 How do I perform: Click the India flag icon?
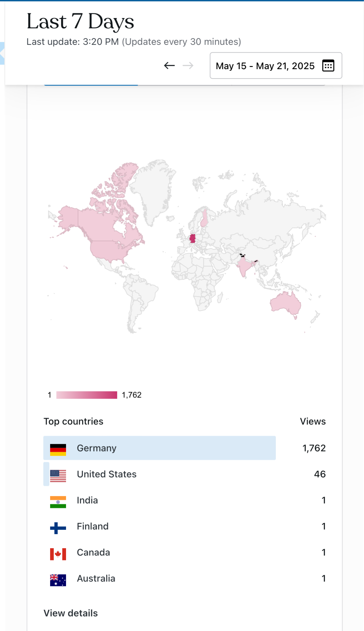[58, 501]
